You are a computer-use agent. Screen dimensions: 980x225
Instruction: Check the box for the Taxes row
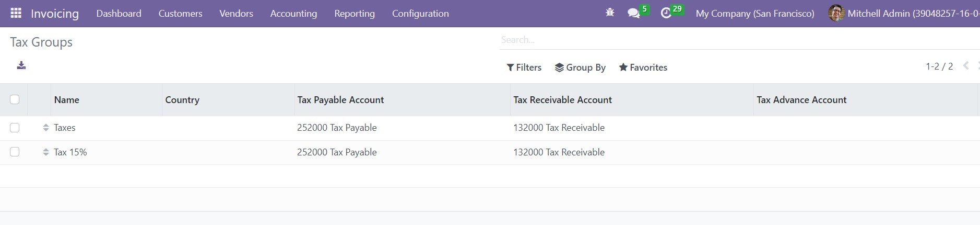(15, 128)
